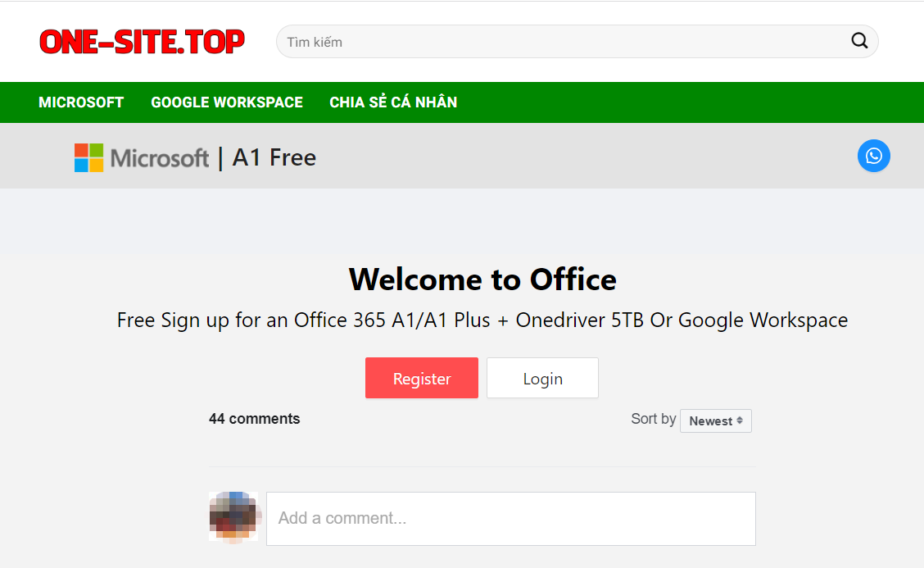924x568 pixels.
Task: Click the ONE-SITE.TOP site logo
Action: pos(142,42)
